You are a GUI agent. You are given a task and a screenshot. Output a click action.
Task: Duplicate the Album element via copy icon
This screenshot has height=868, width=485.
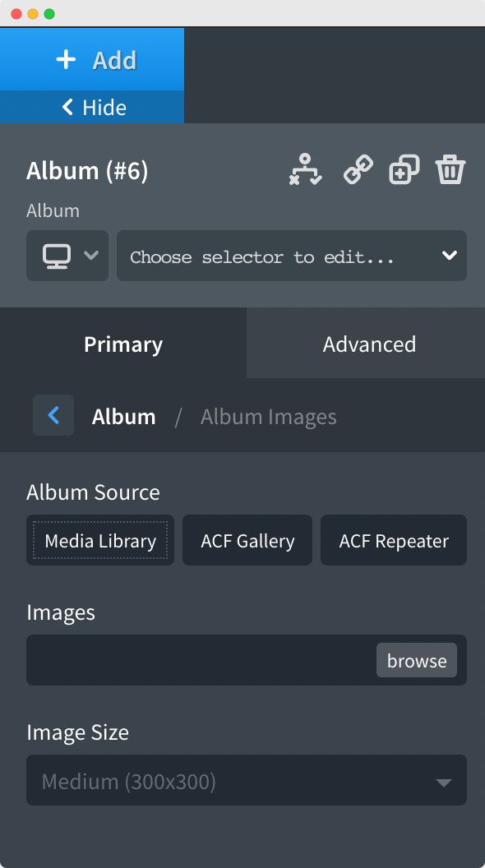[x=404, y=170]
